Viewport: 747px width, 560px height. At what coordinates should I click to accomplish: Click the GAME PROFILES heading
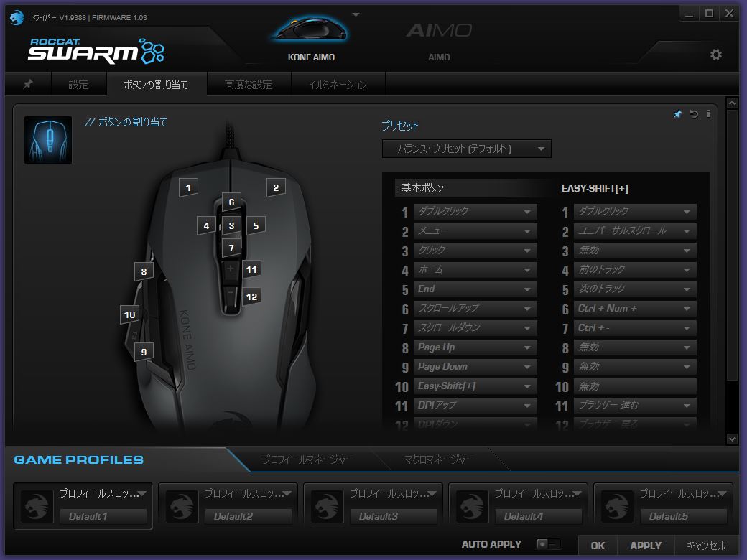pos(78,459)
